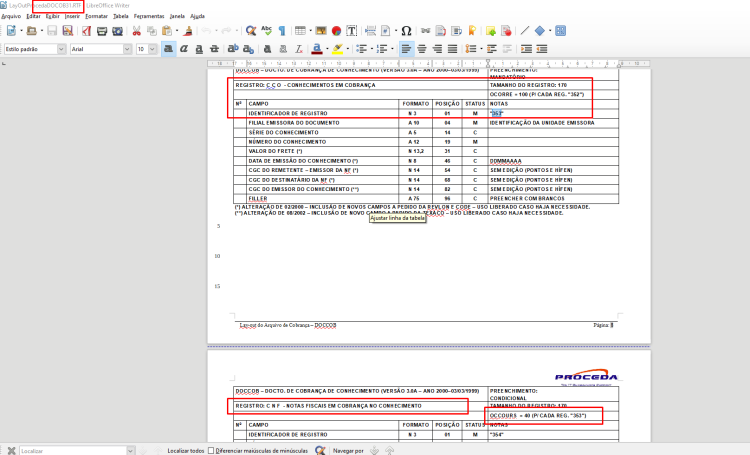The image size is (750, 455).
Task: Insert a basic shape (diamond icon)
Action: 540,31
